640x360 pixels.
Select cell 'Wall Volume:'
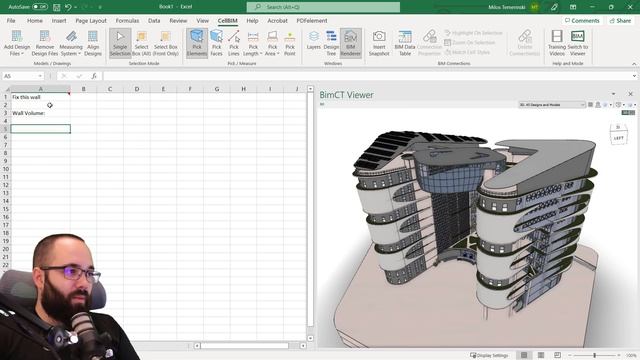pyautogui.click(x=40, y=113)
